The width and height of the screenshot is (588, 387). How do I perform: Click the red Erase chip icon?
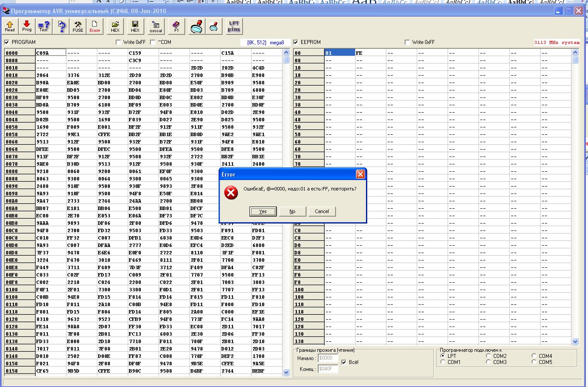95,27
